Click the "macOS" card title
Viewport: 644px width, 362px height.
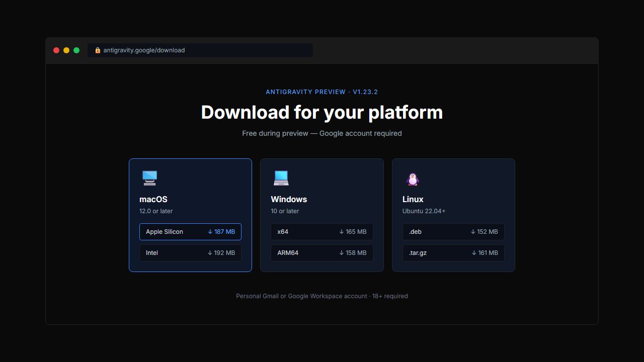pyautogui.click(x=153, y=199)
